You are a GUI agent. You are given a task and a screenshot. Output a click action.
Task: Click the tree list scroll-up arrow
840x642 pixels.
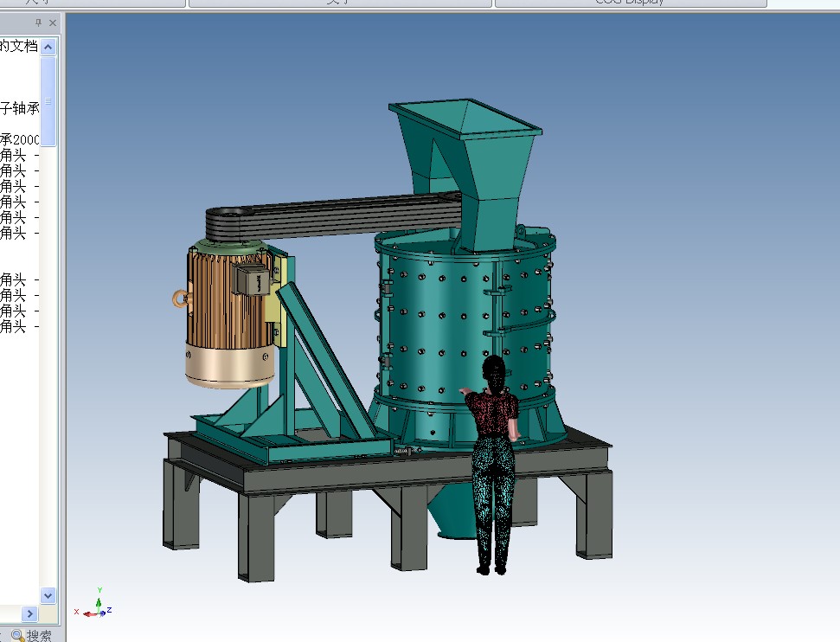(x=48, y=48)
